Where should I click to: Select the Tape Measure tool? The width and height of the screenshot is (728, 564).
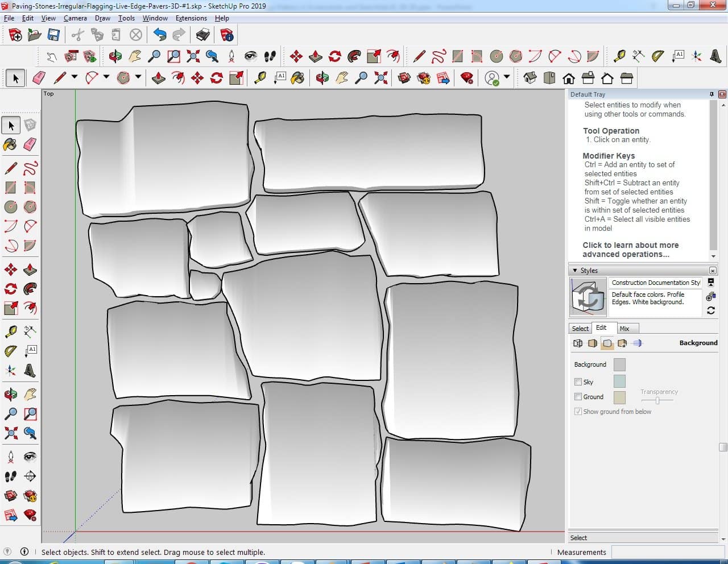(10, 331)
